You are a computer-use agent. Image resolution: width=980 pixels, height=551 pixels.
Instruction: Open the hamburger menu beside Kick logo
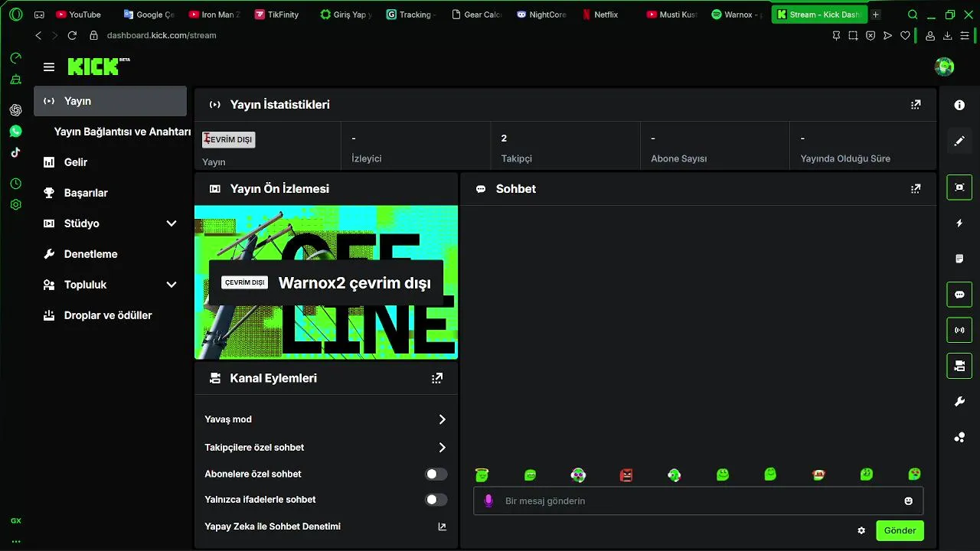click(49, 67)
